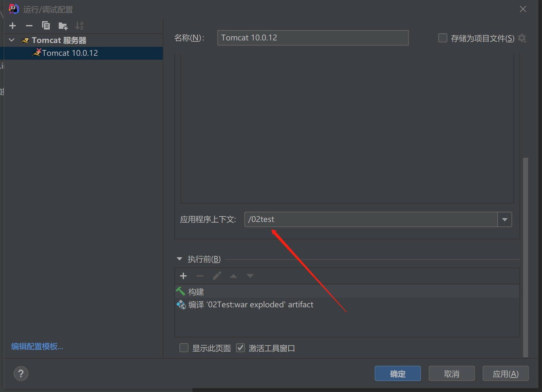Collapse the 执行前 section
Image resolution: width=542 pixels, height=392 pixels.
click(179, 259)
